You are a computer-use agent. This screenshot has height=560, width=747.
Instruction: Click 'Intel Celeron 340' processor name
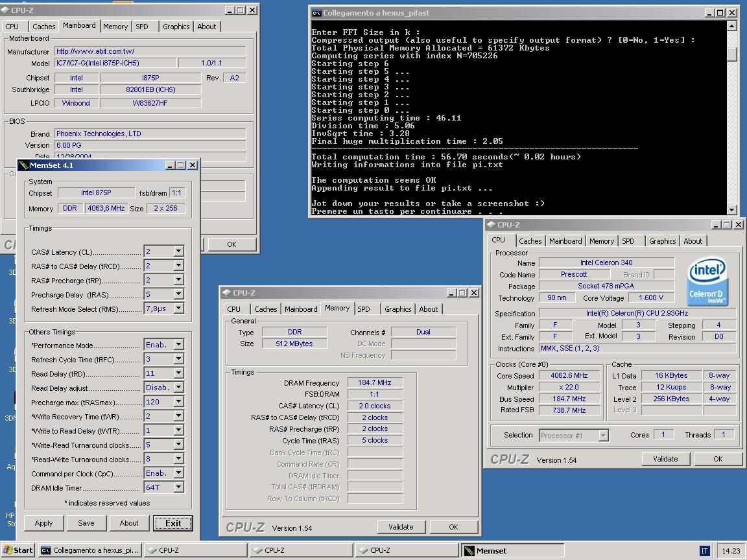point(606,262)
